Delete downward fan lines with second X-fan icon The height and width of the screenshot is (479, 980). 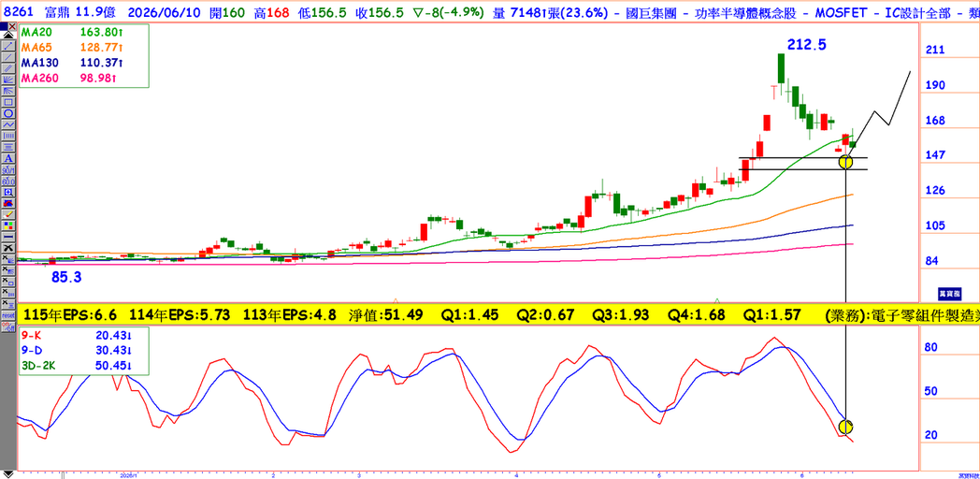point(8,270)
